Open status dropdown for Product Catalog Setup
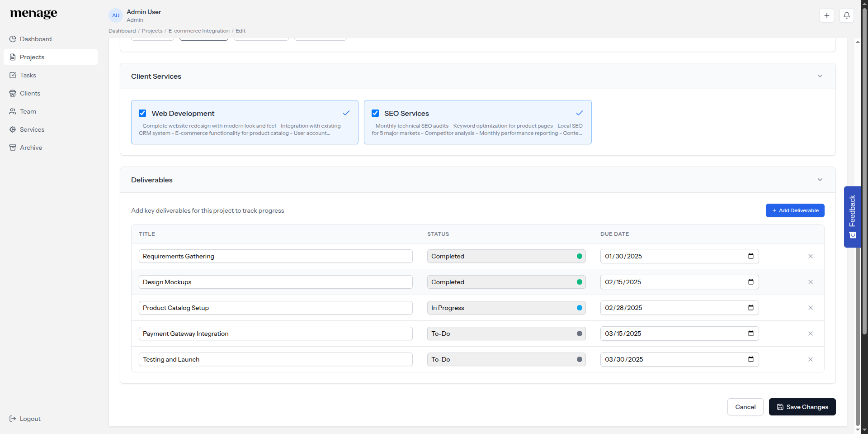Screen dimensions: 868x434 coord(506,308)
